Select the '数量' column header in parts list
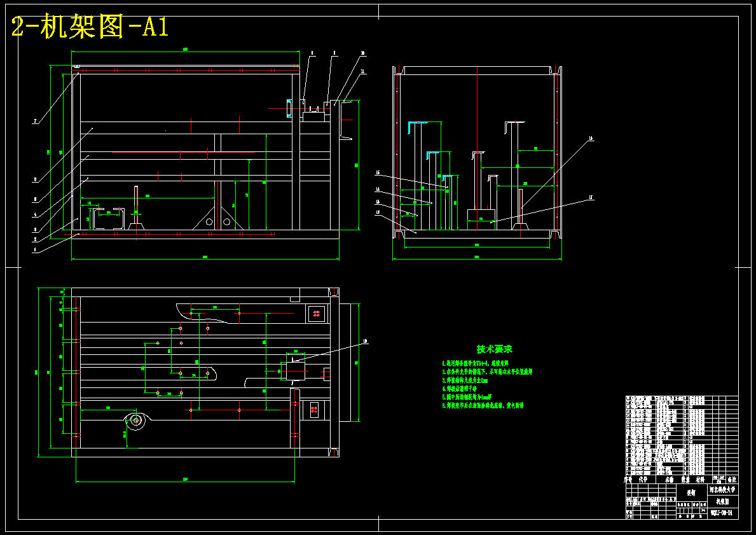This screenshot has height=535, width=756. click(x=685, y=480)
